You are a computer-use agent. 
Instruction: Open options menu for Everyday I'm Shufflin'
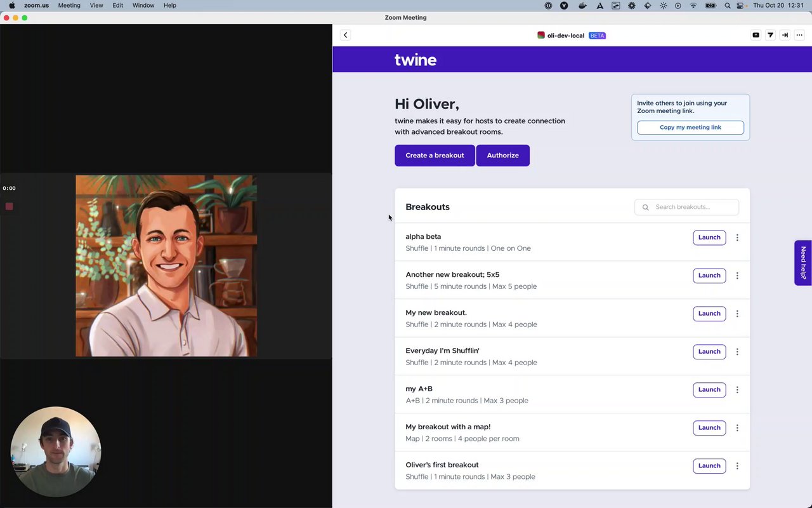click(737, 352)
